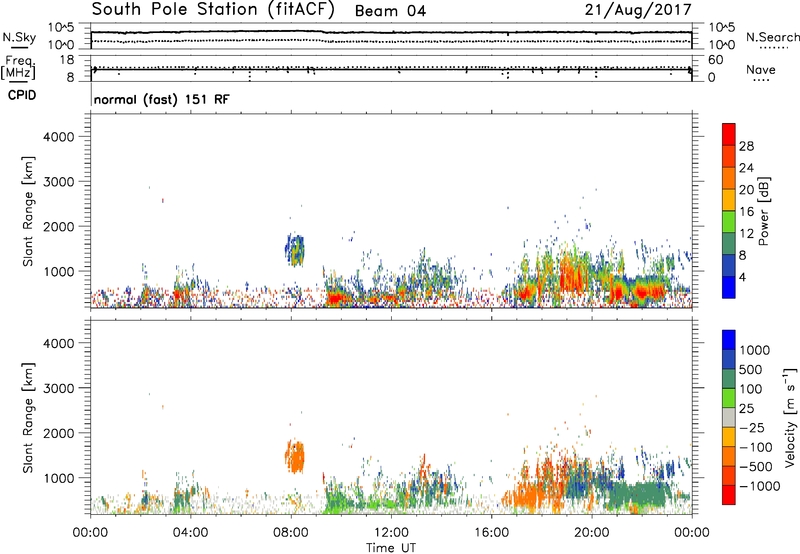This screenshot has width=800, height=554.
Task: Click the 'Freq. [MHz]' axis label
Action: pyautogui.click(x=18, y=68)
